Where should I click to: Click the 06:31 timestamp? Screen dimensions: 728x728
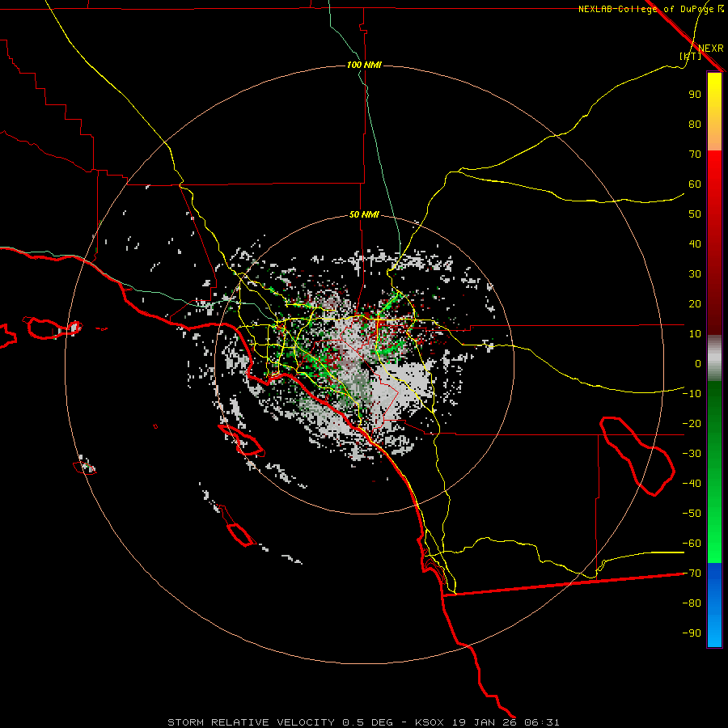[x=542, y=722]
